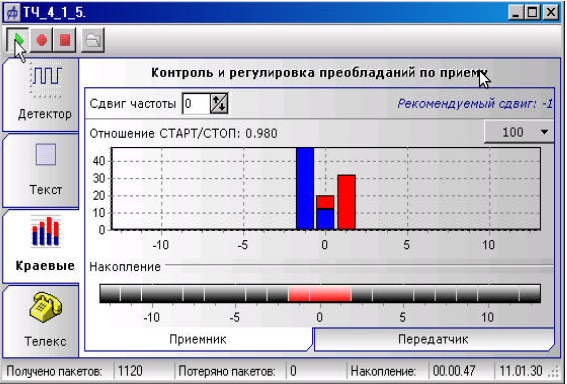Image resolution: width=567 pixels, height=384 pixels.
Task: Focus the Сдвиг частоты input field
Action: (x=196, y=104)
